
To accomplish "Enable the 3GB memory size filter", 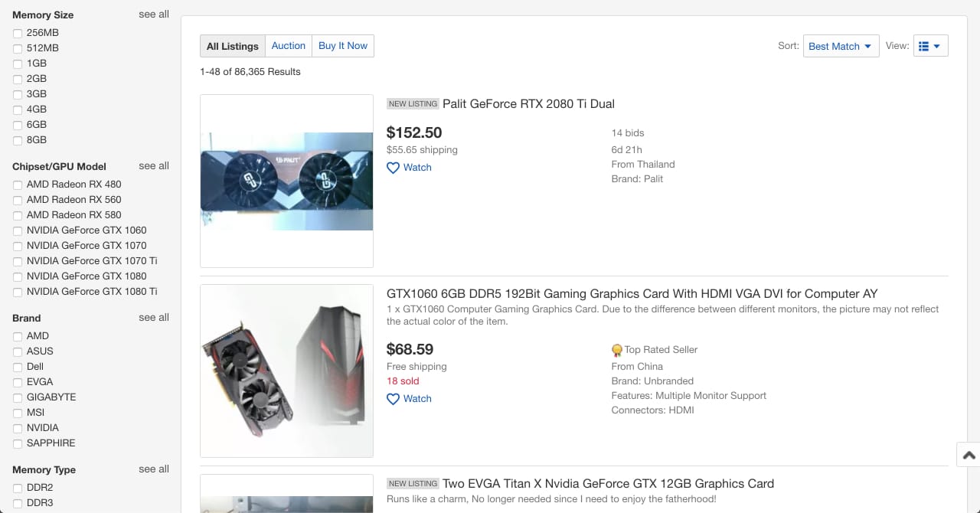I will tap(18, 94).
